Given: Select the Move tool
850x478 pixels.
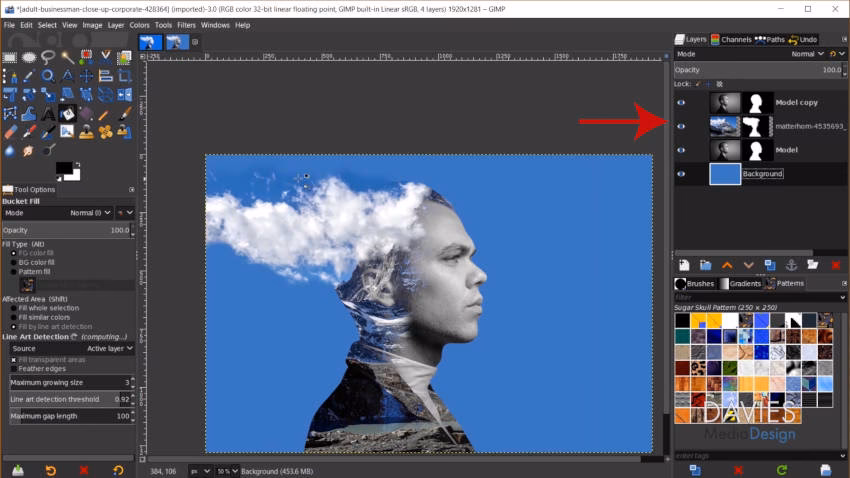Looking at the screenshot, I should [x=86, y=76].
